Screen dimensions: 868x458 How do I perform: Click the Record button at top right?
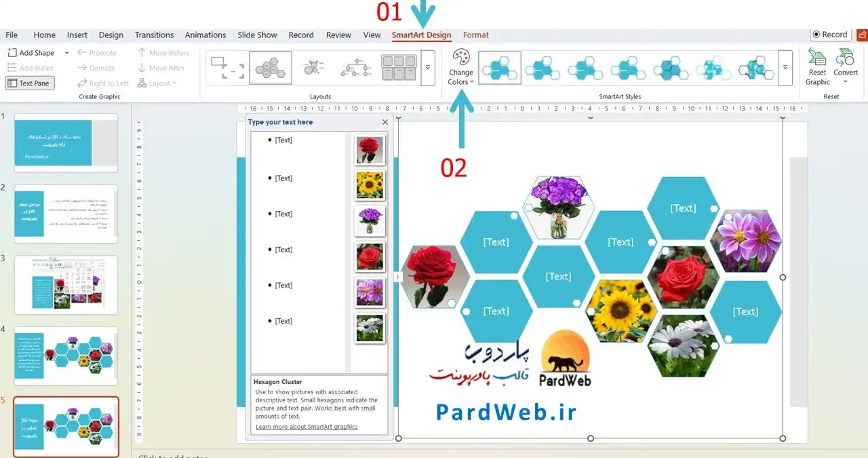point(830,35)
